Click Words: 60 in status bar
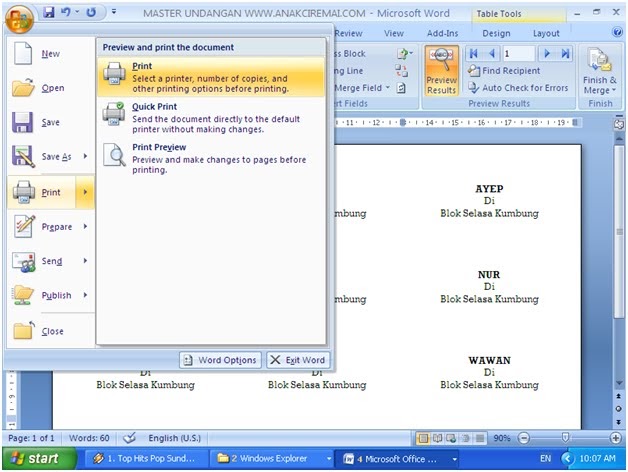The height and width of the screenshot is (472, 628). click(x=89, y=438)
